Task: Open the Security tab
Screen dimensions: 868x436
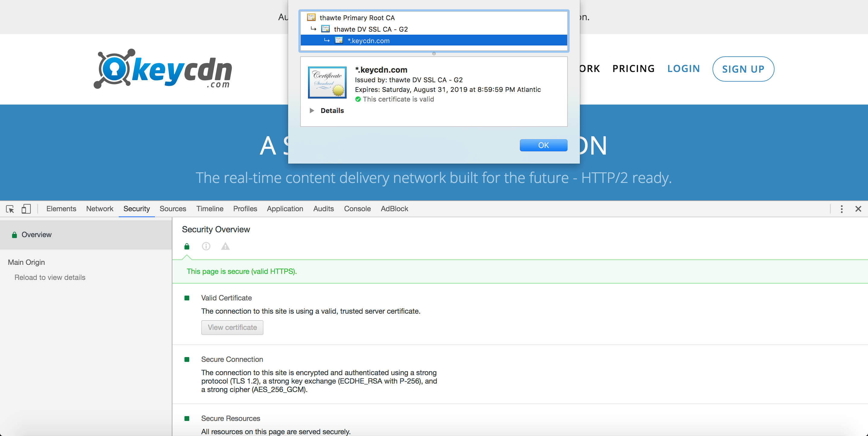Action: point(137,209)
